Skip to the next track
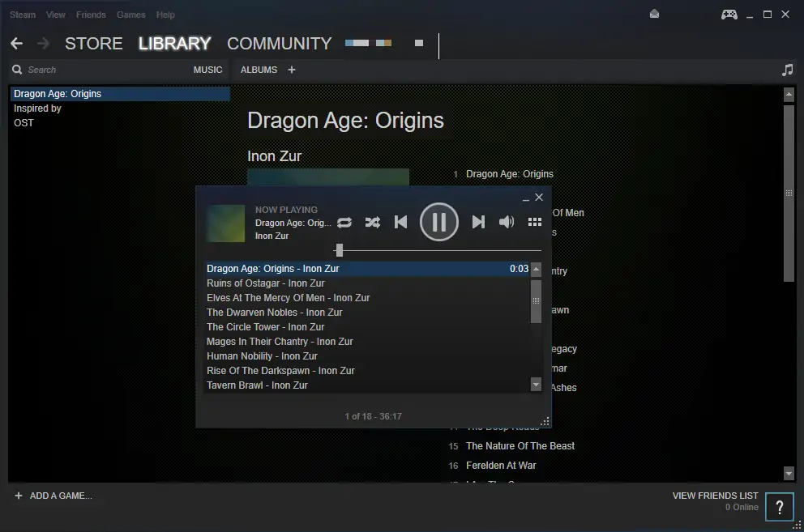804x532 pixels. 478,222
